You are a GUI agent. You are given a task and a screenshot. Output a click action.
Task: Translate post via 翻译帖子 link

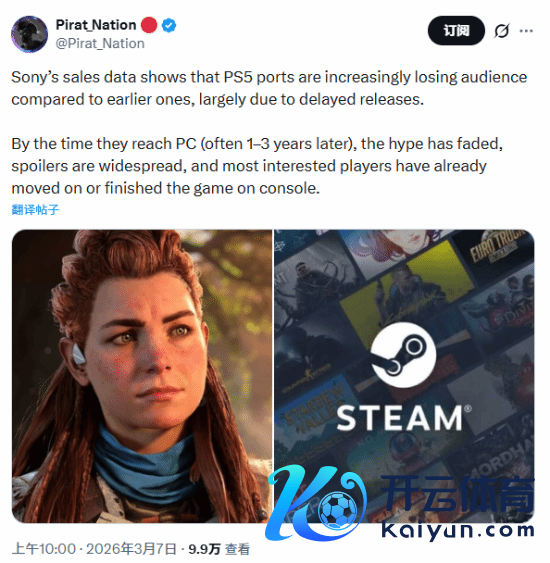pyautogui.click(x=35, y=209)
